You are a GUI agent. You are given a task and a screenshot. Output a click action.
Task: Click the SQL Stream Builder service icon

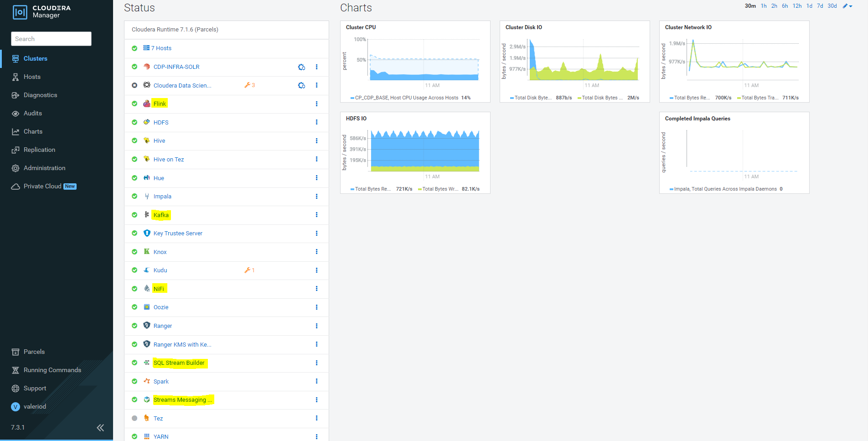pos(147,363)
